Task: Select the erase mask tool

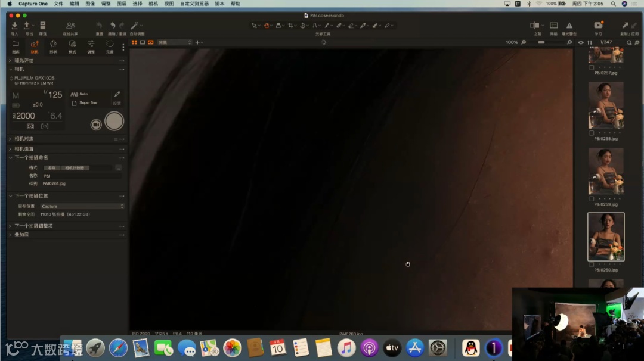Action: (x=351, y=26)
